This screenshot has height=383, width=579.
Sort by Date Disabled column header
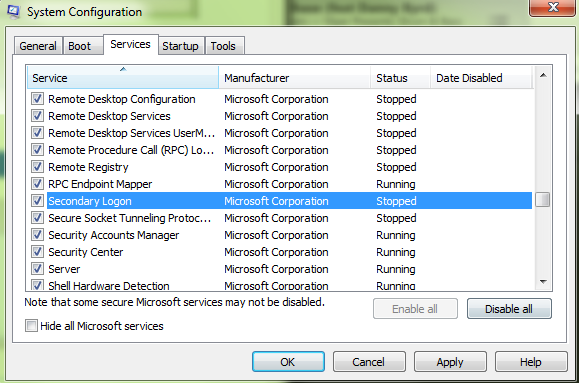click(x=482, y=78)
